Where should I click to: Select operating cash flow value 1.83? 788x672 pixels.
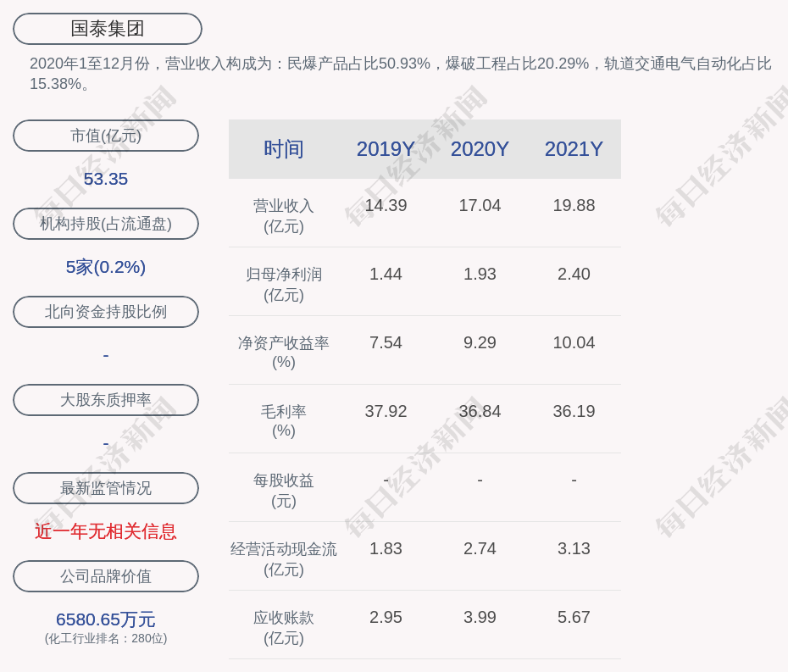pos(386,548)
